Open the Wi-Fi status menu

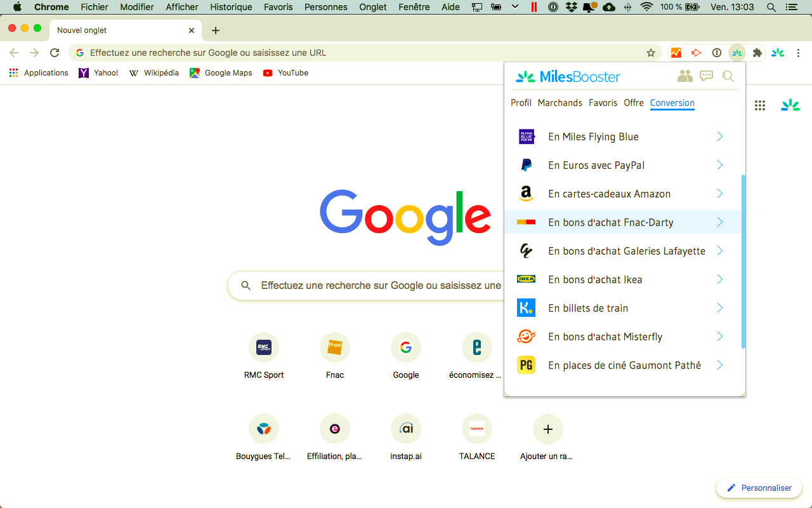[646, 7]
